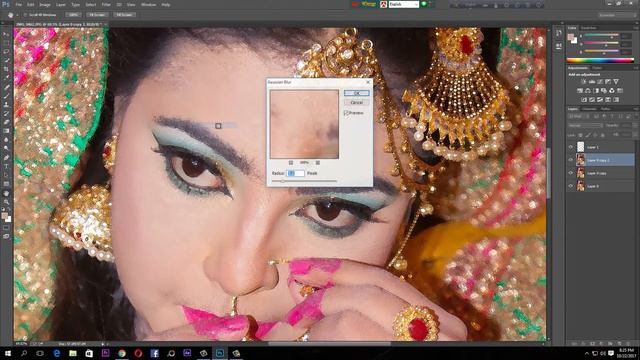
Task: Select the Horizontal Type tool
Action: tap(6, 166)
